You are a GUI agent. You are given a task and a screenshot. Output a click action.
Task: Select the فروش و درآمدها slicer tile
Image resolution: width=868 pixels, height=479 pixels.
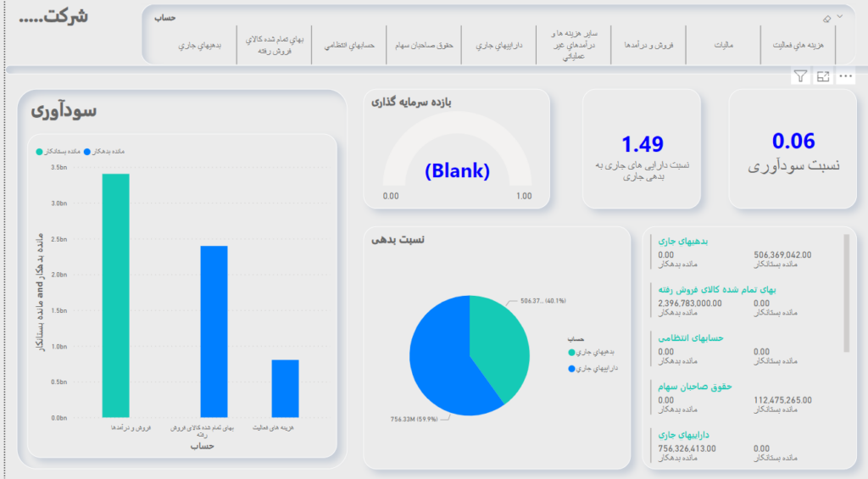pyautogui.click(x=648, y=46)
